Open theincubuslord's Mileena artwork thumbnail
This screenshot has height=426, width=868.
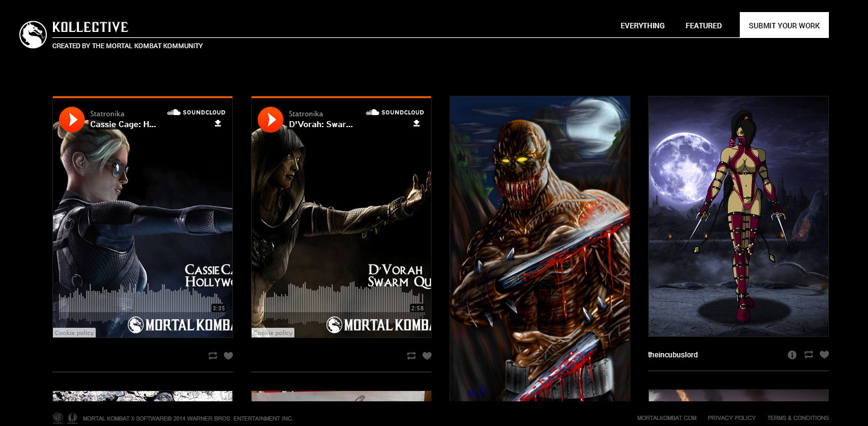(738, 216)
